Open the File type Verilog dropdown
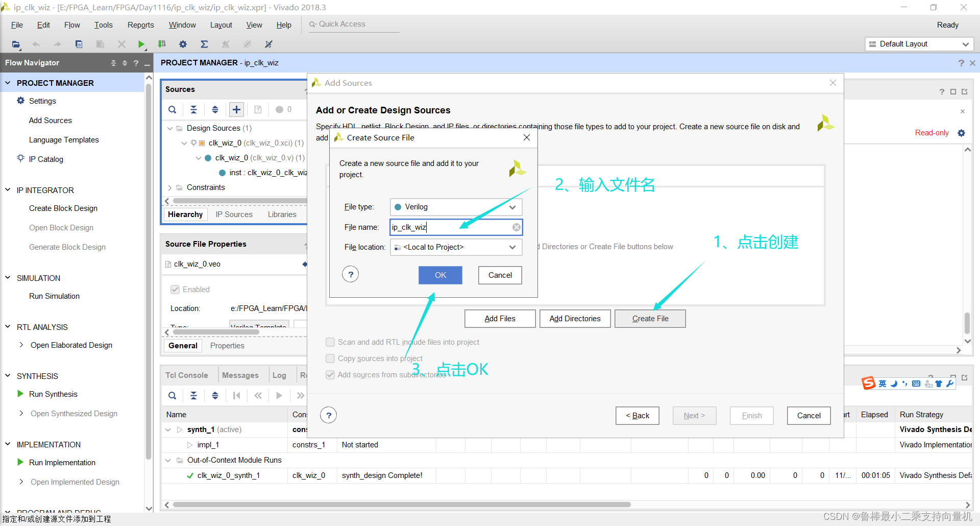980x526 pixels. click(x=456, y=207)
